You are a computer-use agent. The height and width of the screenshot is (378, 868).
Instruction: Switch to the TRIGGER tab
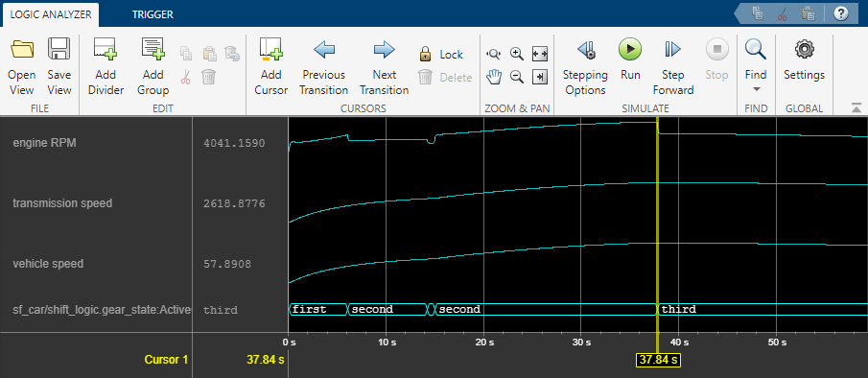152,15
